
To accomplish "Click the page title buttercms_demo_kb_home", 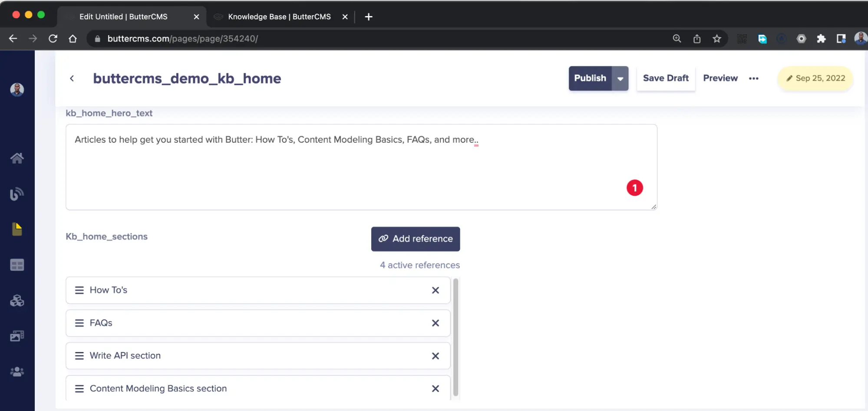I will [187, 79].
